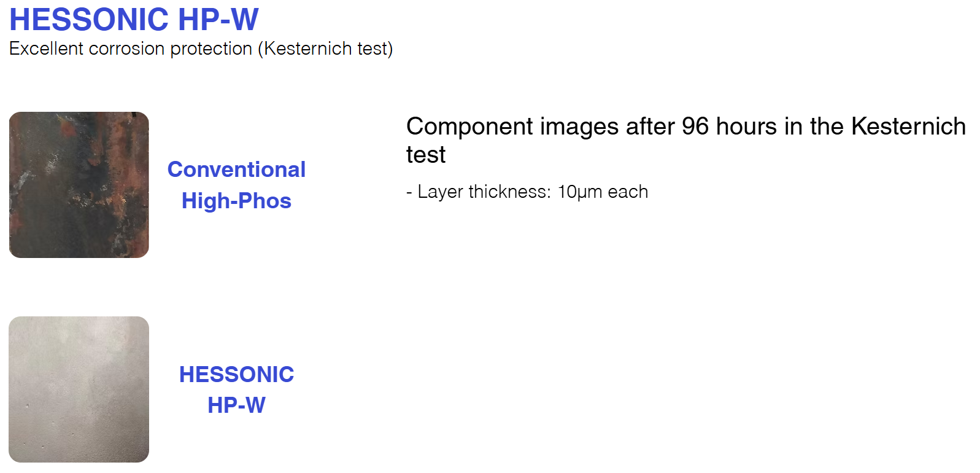Click "(Kesternich test)" in the subtitle
The width and height of the screenshot is (980, 473).
coord(325,49)
